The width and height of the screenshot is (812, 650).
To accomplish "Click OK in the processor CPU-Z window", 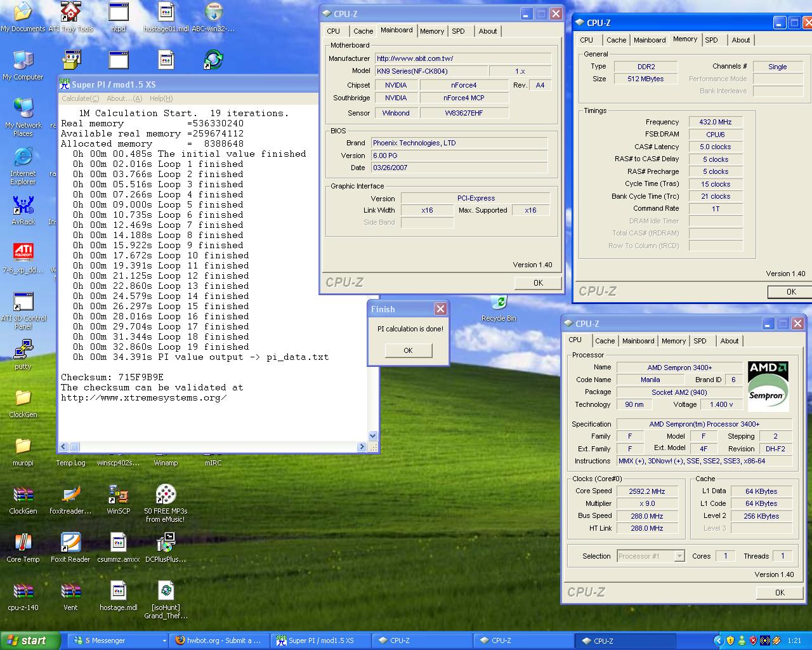I will 780,593.
